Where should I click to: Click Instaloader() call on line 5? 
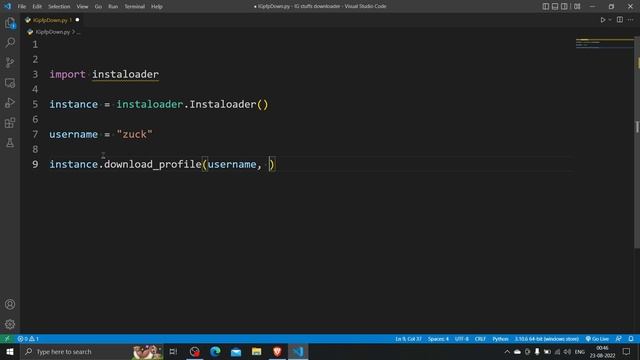click(229, 104)
